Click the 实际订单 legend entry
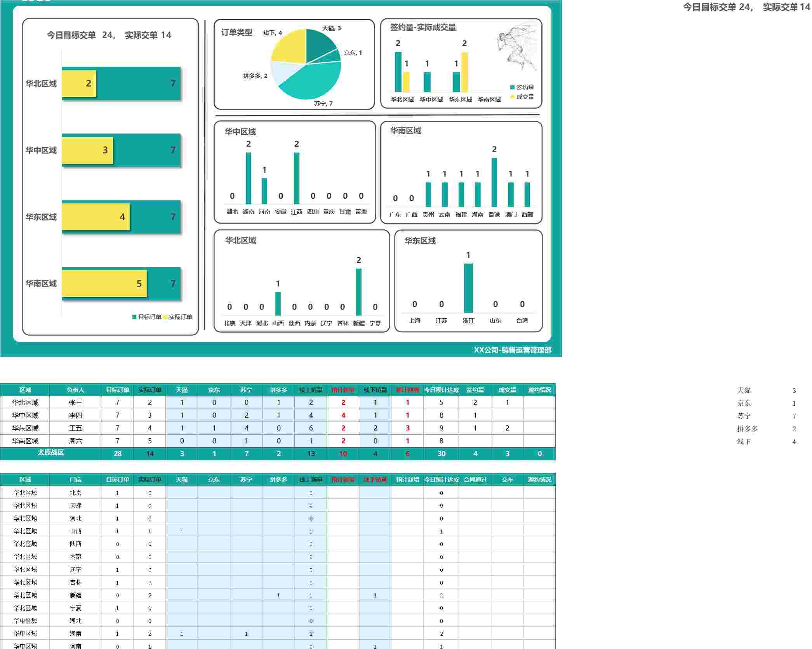This screenshot has width=812, height=649. click(178, 317)
